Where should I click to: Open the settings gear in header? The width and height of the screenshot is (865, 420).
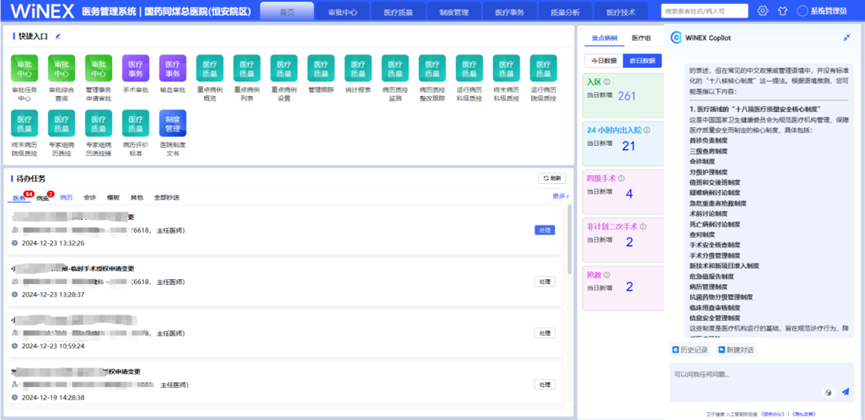[763, 11]
